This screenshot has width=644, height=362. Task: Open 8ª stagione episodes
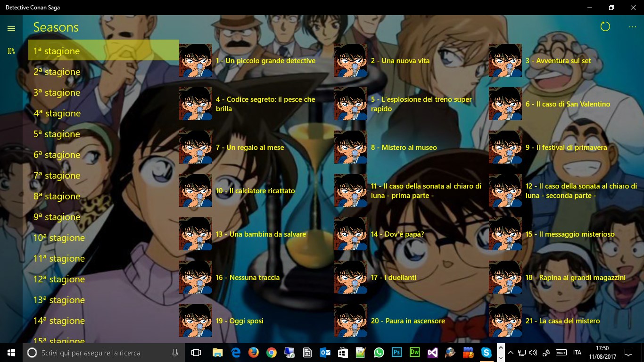(x=104, y=196)
